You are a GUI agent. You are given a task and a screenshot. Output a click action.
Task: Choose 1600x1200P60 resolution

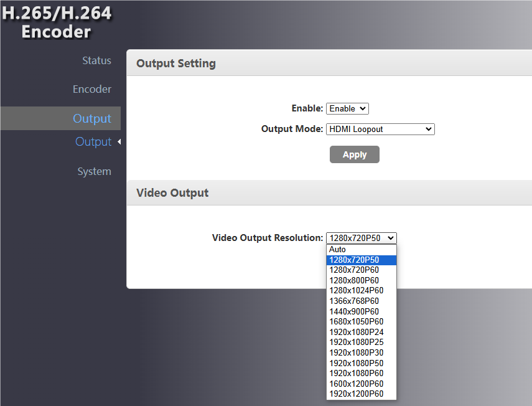click(362, 384)
